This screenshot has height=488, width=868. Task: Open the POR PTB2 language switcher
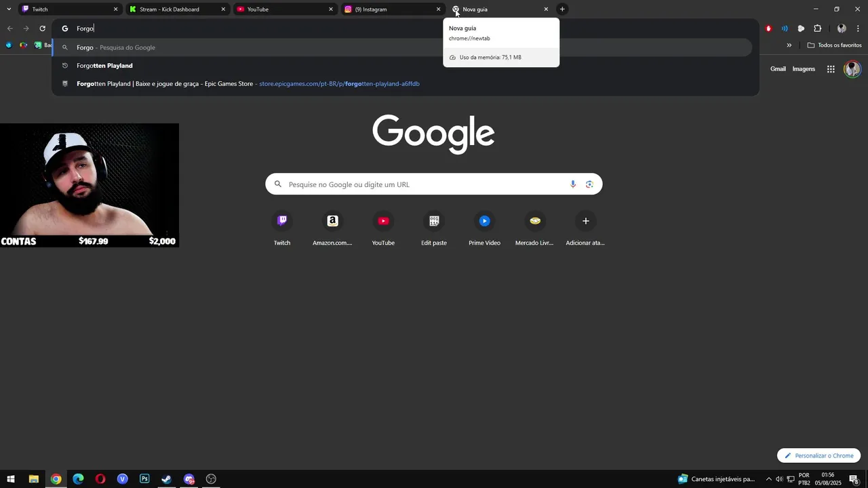(804, 479)
